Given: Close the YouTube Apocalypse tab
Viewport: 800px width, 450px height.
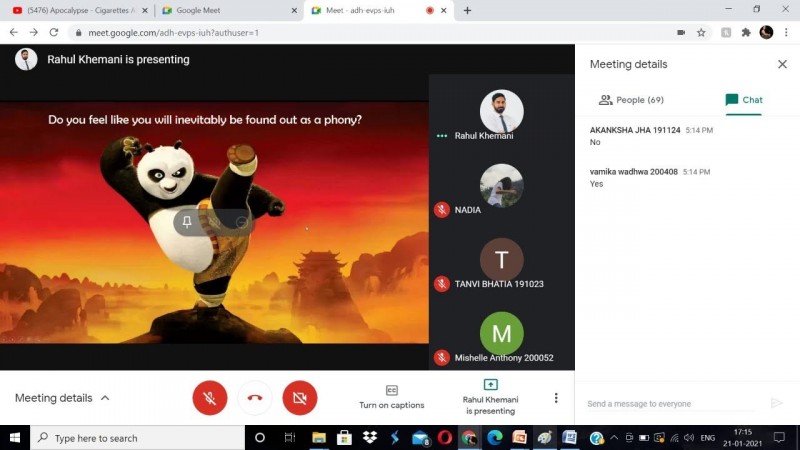Looking at the screenshot, I should click(x=145, y=10).
